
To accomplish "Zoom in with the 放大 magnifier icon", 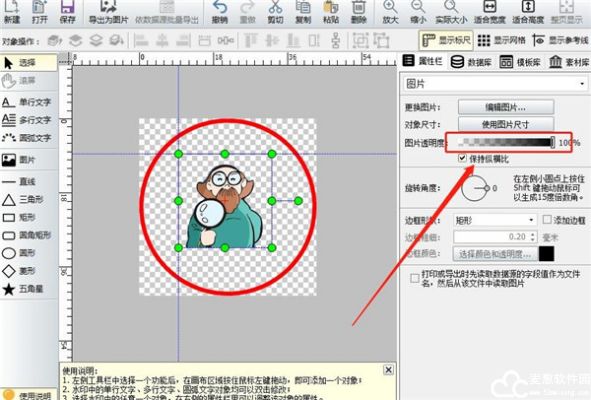I will coord(390,12).
